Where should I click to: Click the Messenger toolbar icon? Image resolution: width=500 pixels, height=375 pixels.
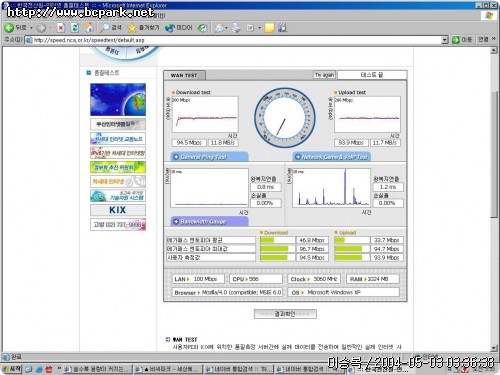click(282, 28)
